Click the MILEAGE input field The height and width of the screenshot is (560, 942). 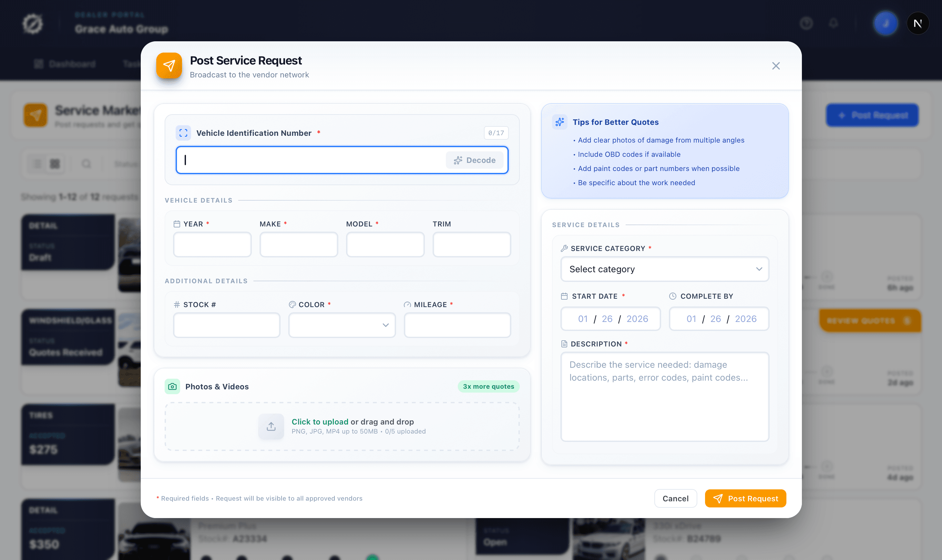point(457,325)
